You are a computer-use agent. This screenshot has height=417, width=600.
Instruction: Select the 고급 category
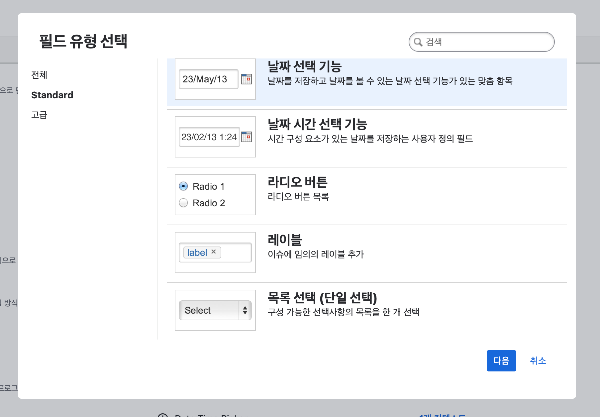click(x=39, y=115)
